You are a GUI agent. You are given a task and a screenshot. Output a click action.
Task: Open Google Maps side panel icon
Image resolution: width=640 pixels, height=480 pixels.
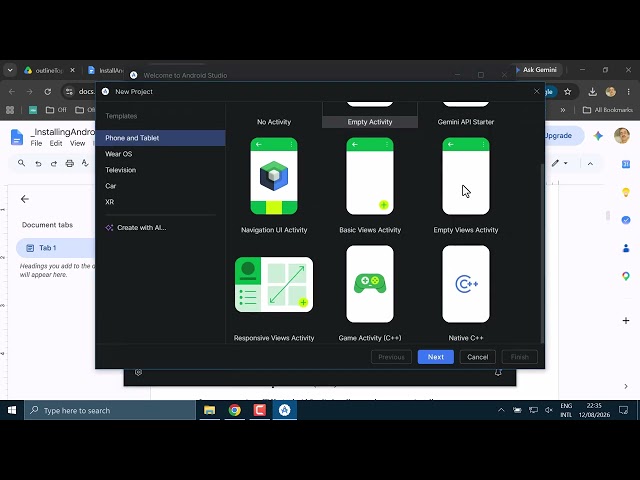coord(626,276)
